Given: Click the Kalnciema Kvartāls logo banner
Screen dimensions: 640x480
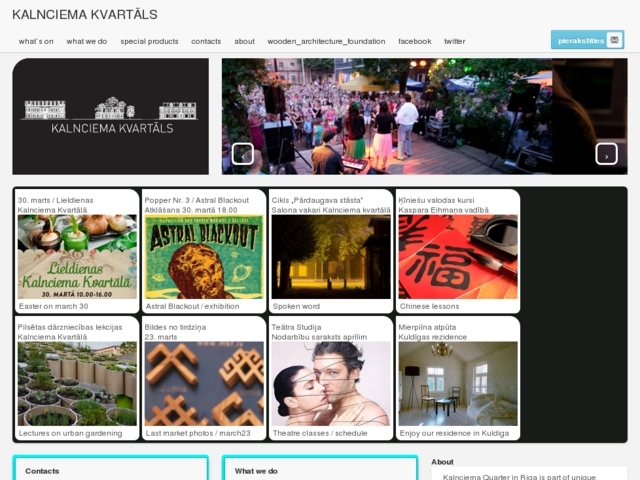Looking at the screenshot, I should 111,117.
